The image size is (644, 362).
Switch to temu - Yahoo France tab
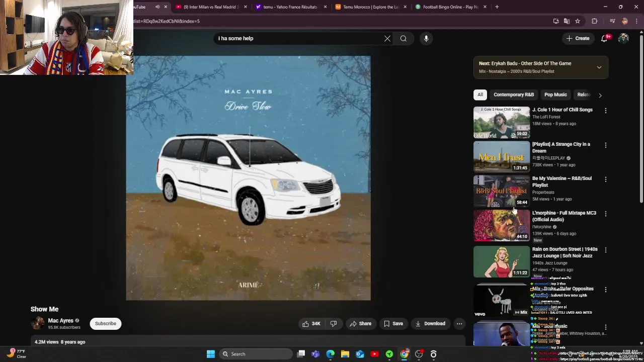click(291, 7)
